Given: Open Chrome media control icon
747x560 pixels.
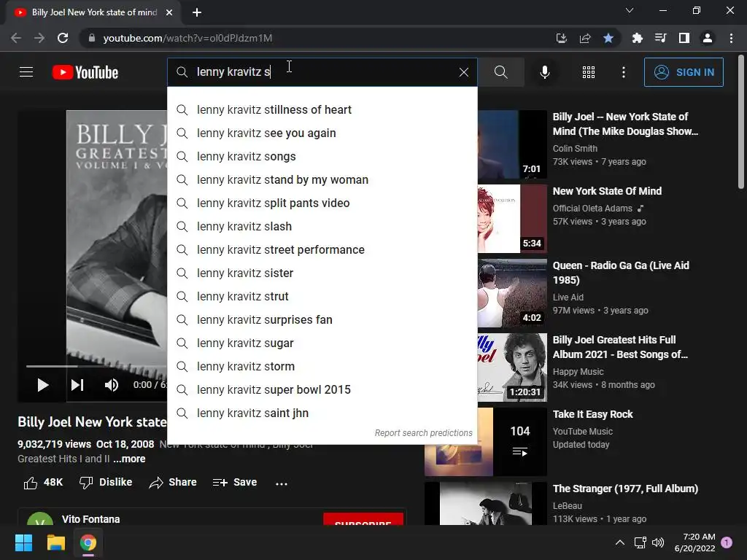Looking at the screenshot, I should (660, 38).
